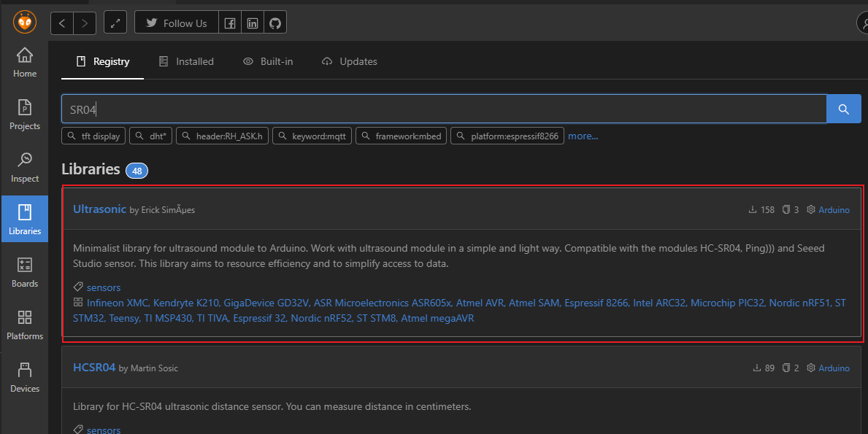Switch to the Updates tab
The image size is (868, 434).
pyautogui.click(x=349, y=62)
